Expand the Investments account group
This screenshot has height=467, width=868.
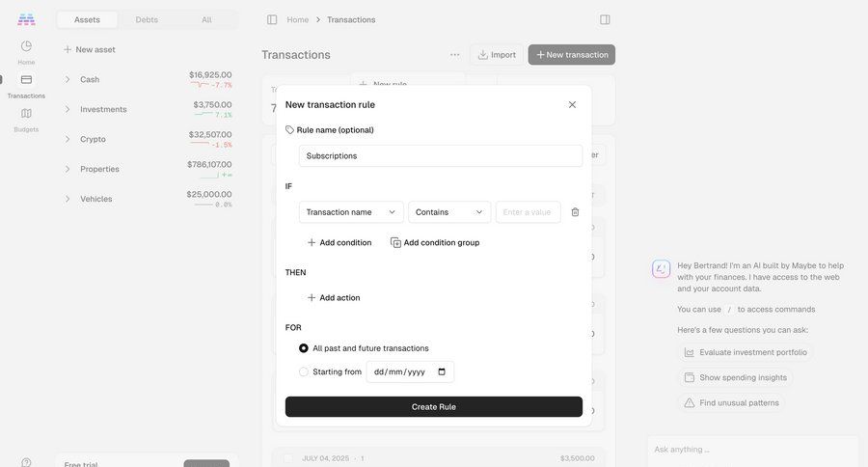(x=68, y=110)
